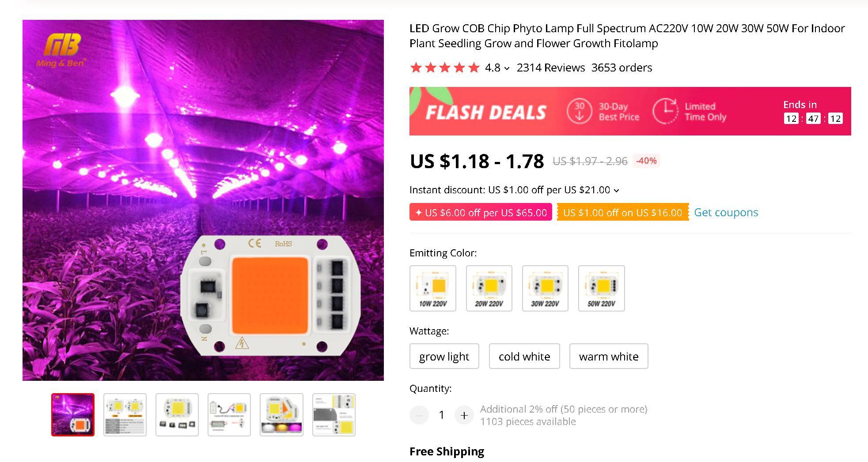Screen dimensions: 868x462
Task: Open the Get coupons link
Action: pos(726,212)
